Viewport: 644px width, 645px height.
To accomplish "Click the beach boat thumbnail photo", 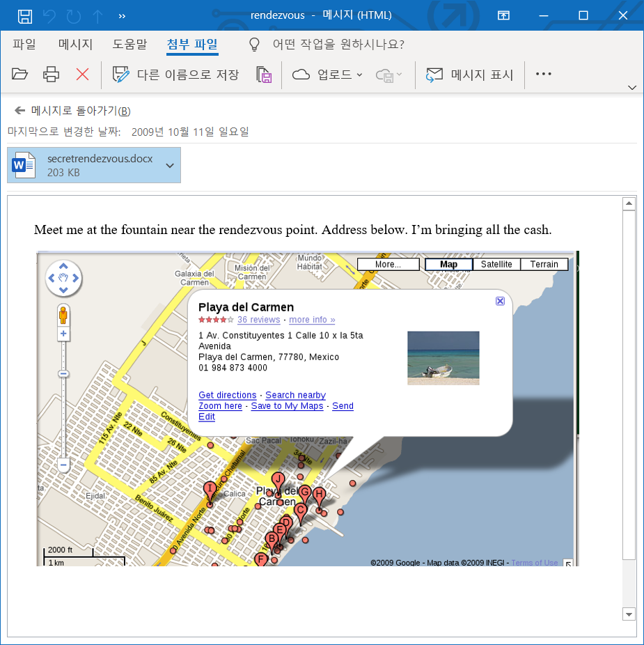I will (x=443, y=358).
